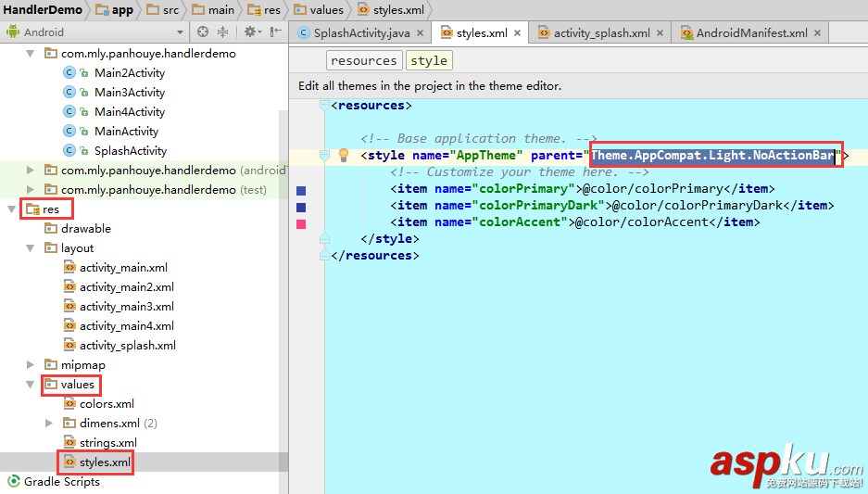This screenshot has height=494, width=868.
Task: Open activity_main4.xml in project tree
Action: click(x=127, y=325)
